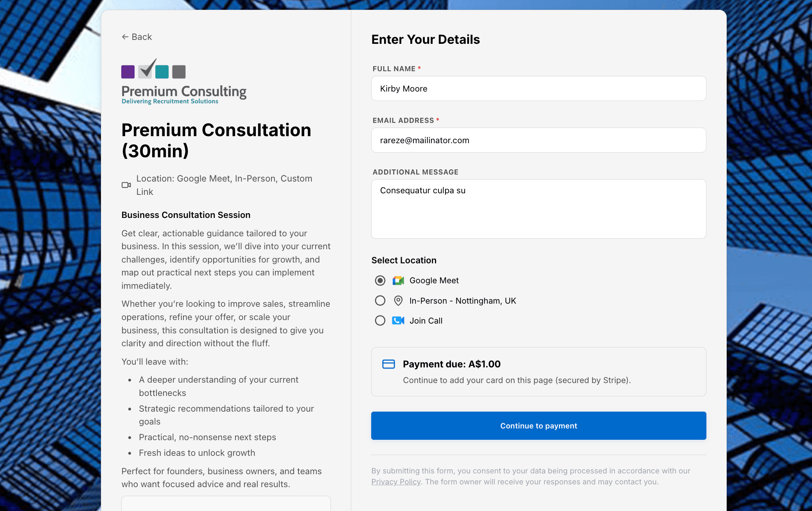Click the Payment due A$1.00 text
This screenshot has width=812, height=511.
point(451,364)
